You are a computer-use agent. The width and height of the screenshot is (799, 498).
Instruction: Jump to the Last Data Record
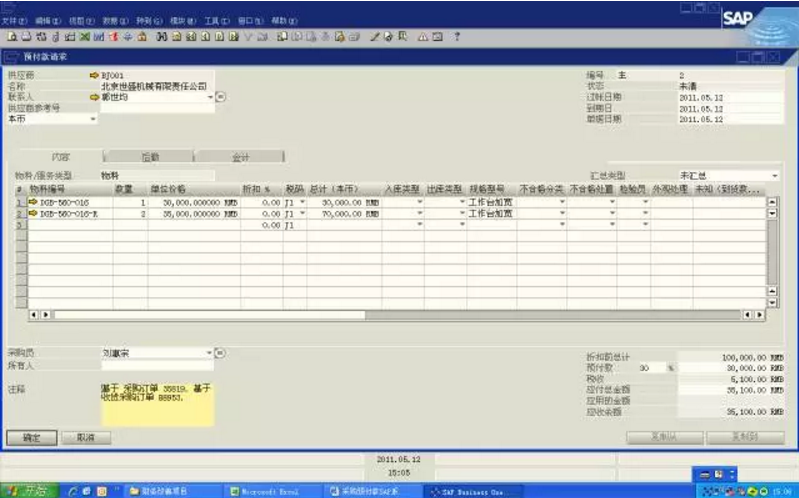click(233, 37)
